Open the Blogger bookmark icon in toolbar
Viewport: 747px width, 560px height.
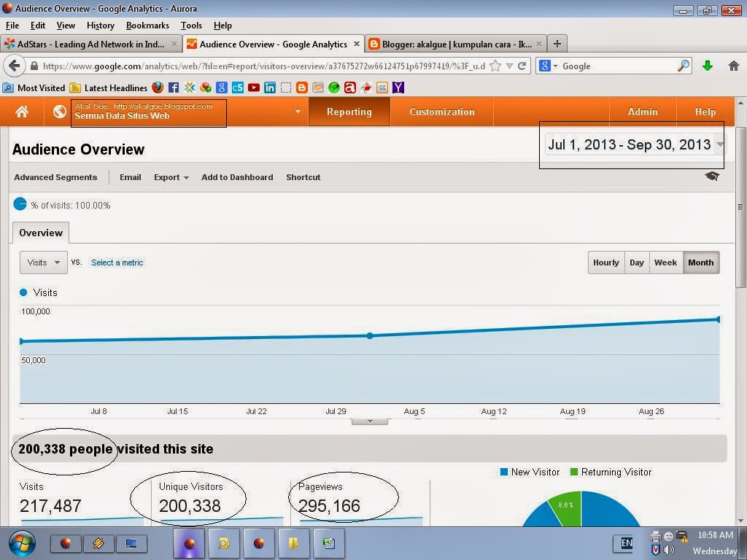[x=301, y=87]
